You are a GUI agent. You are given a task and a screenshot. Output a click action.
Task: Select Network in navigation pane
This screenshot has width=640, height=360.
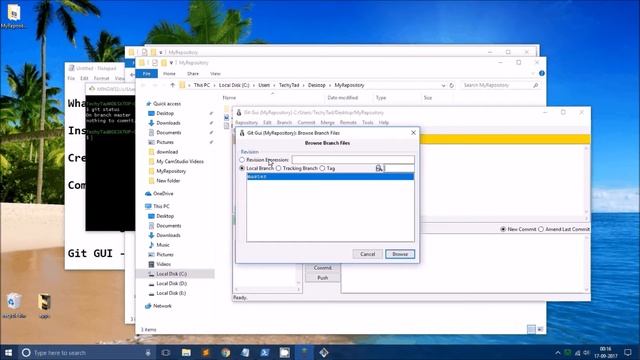pos(162,306)
